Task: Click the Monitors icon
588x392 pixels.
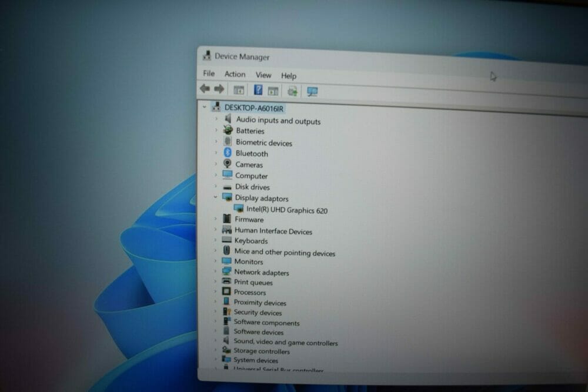Action: click(226, 261)
